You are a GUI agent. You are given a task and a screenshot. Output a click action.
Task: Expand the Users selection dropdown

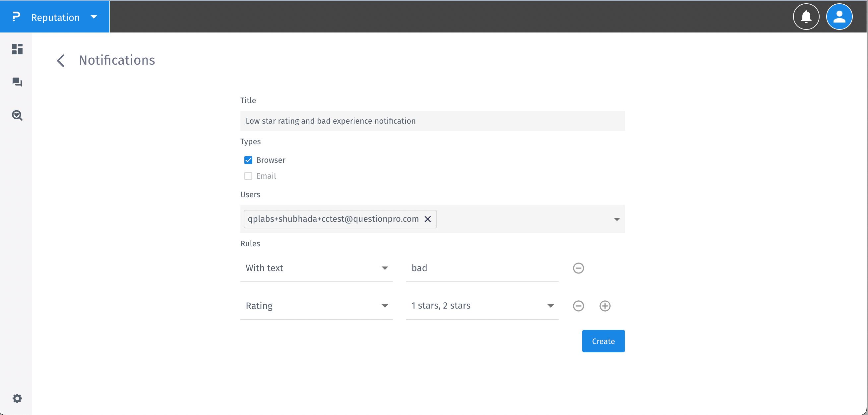(x=617, y=219)
